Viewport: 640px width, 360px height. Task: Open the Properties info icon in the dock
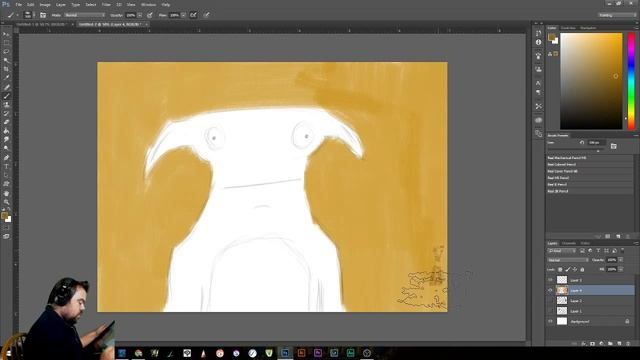tap(538, 42)
